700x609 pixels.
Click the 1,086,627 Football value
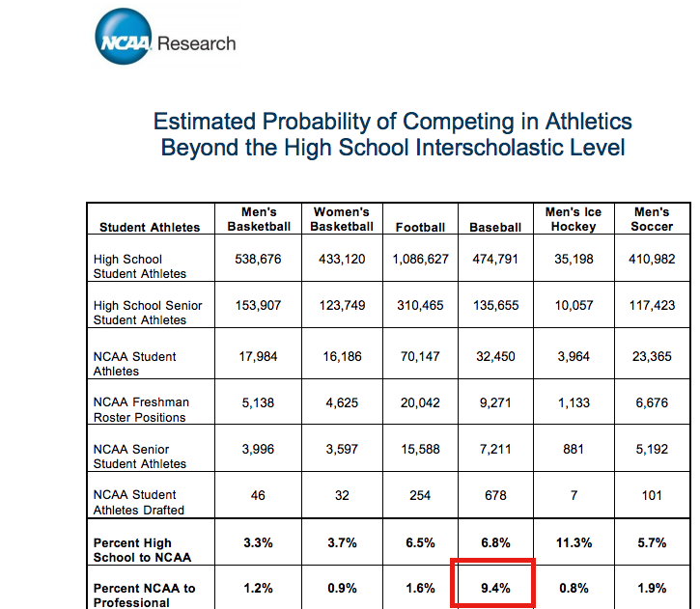pos(420,260)
